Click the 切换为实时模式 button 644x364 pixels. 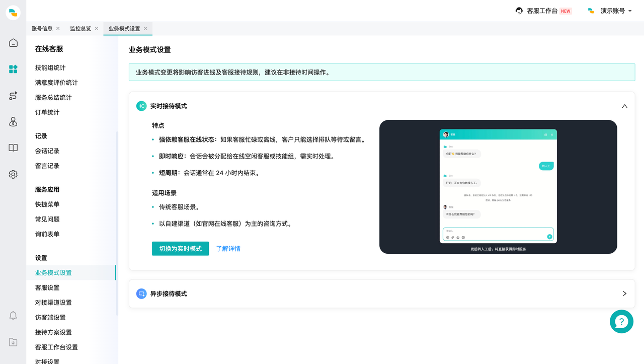[x=180, y=248]
